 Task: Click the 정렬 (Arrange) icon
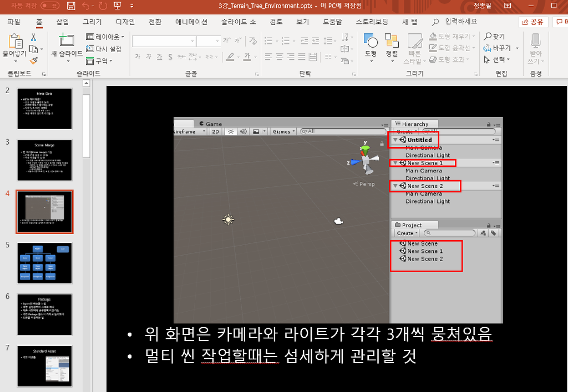[392, 47]
